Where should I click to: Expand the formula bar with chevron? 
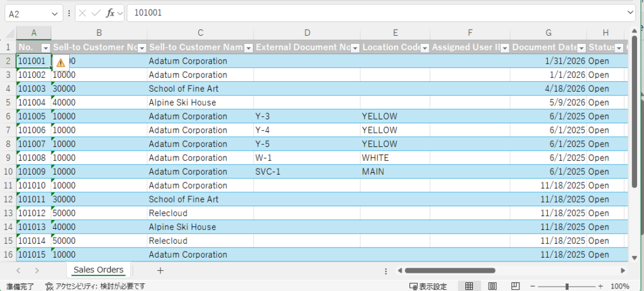(630, 13)
